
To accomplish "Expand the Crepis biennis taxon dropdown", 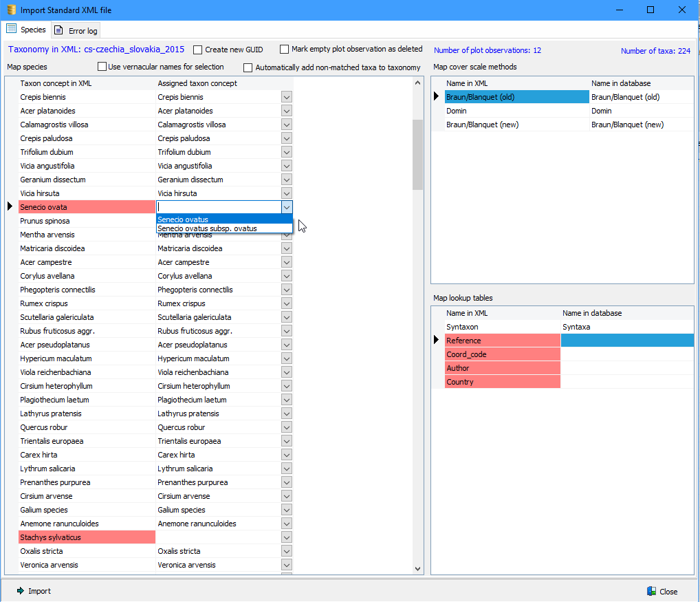I will [287, 97].
